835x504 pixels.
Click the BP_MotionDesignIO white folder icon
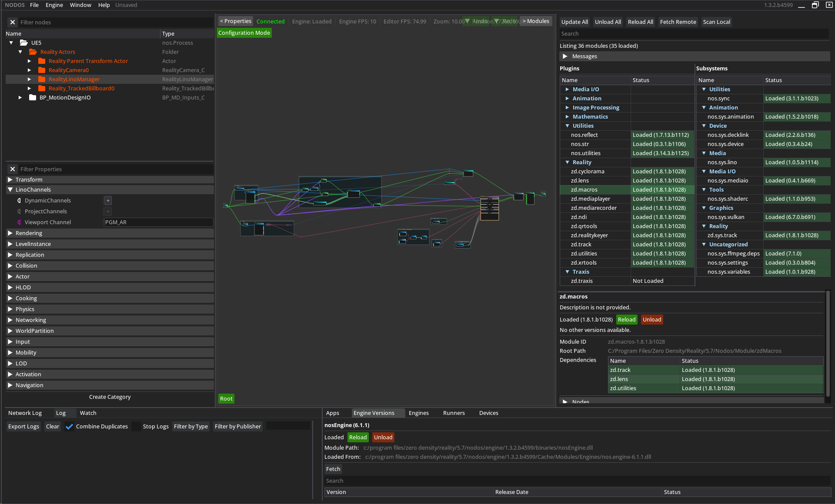click(32, 97)
